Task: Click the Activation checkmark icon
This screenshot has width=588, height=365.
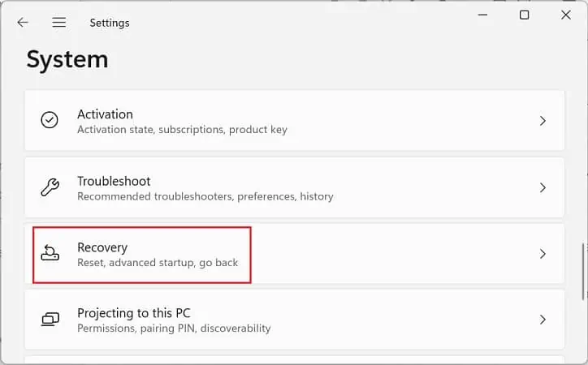Action: [50, 120]
